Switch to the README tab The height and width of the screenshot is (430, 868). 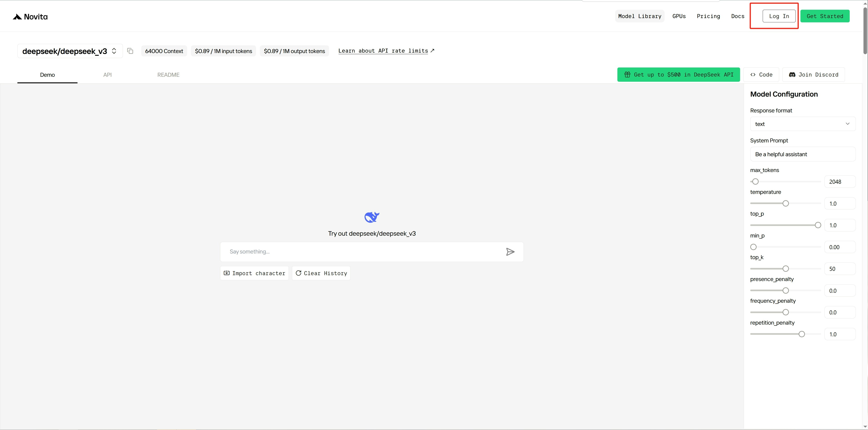(169, 75)
